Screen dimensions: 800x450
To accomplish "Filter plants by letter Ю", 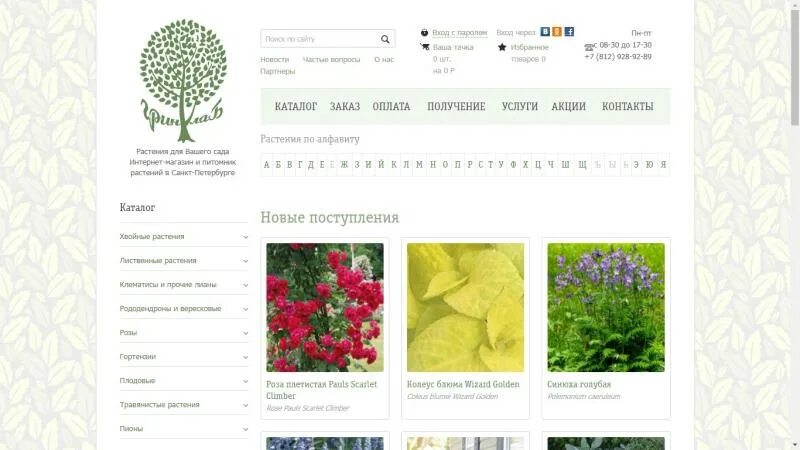I will [x=649, y=165].
